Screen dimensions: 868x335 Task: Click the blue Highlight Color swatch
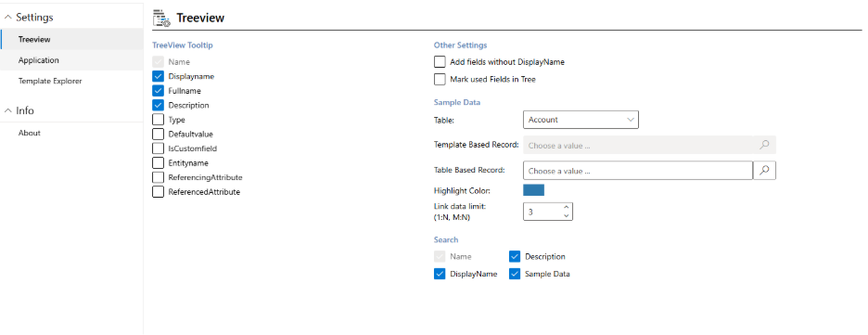pos(533,190)
